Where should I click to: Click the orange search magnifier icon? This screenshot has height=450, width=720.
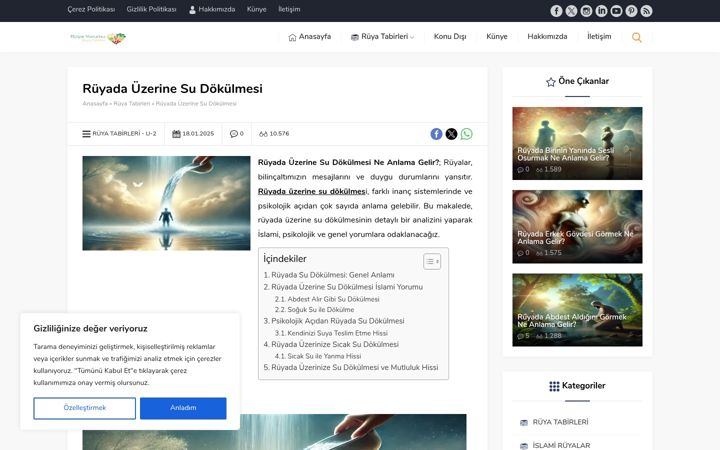click(636, 37)
